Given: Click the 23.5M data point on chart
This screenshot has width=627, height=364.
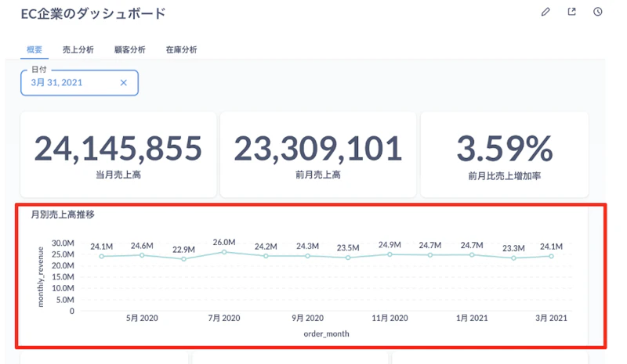Looking at the screenshot, I should 348,258.
